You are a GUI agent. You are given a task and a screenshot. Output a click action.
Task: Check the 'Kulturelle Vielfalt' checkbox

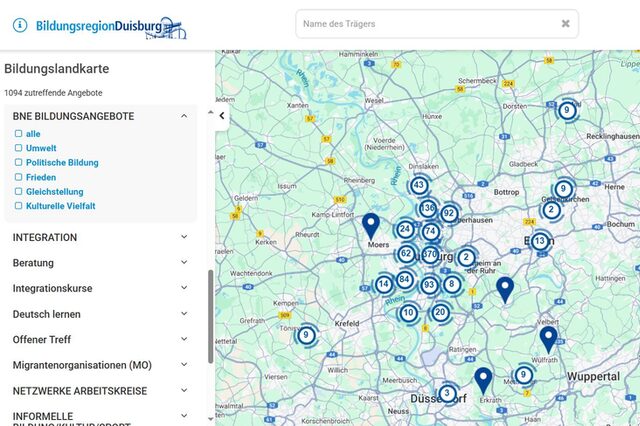click(x=18, y=206)
